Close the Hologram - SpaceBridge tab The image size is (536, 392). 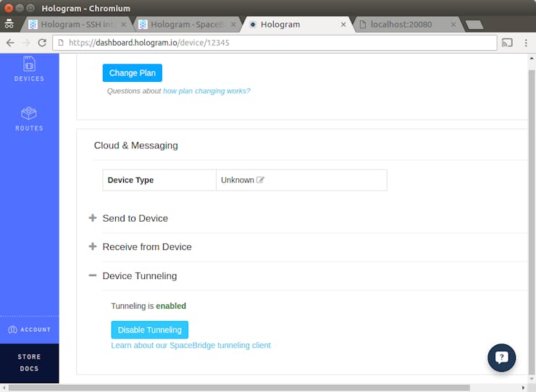[x=233, y=25]
